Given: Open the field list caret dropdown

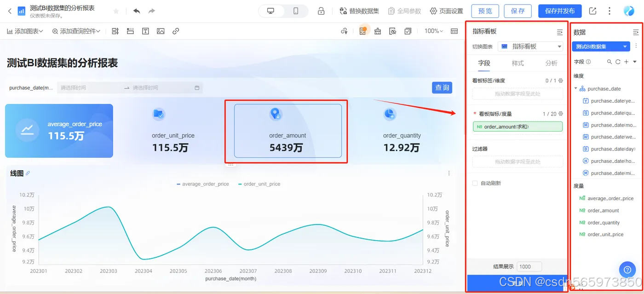Looking at the screenshot, I should click(635, 62).
